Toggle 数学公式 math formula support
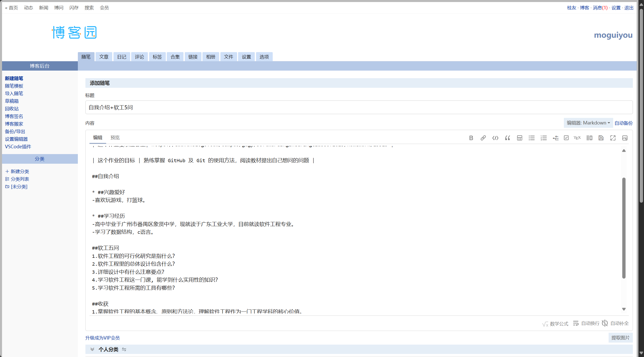This screenshot has height=357, width=644. tap(555, 324)
